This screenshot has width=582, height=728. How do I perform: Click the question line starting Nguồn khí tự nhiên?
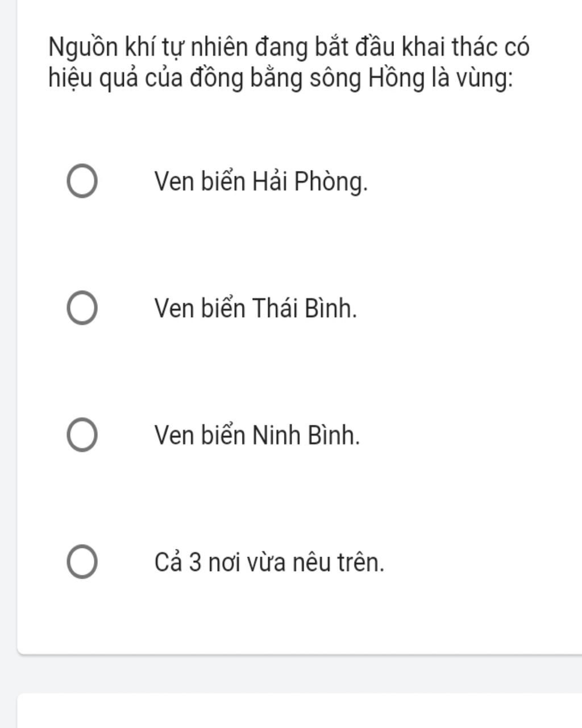click(289, 47)
